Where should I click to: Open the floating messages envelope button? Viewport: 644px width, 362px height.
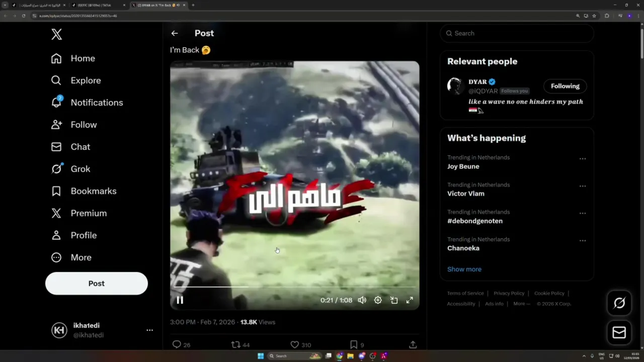click(x=619, y=332)
